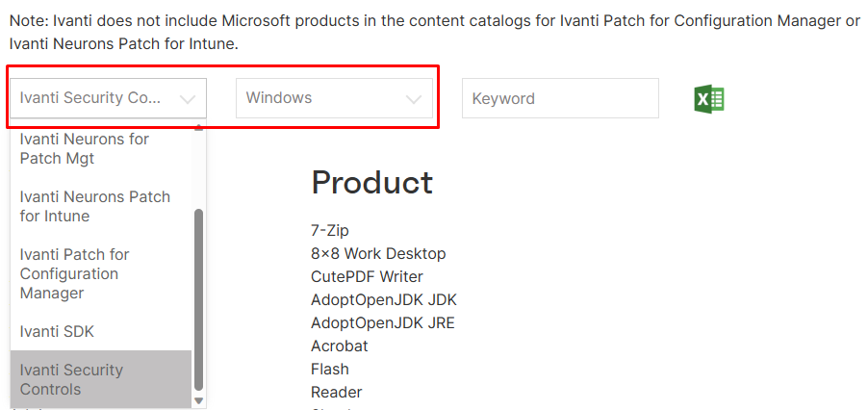
Task: Click the Excel export icon
Action: pyautogui.click(x=709, y=98)
